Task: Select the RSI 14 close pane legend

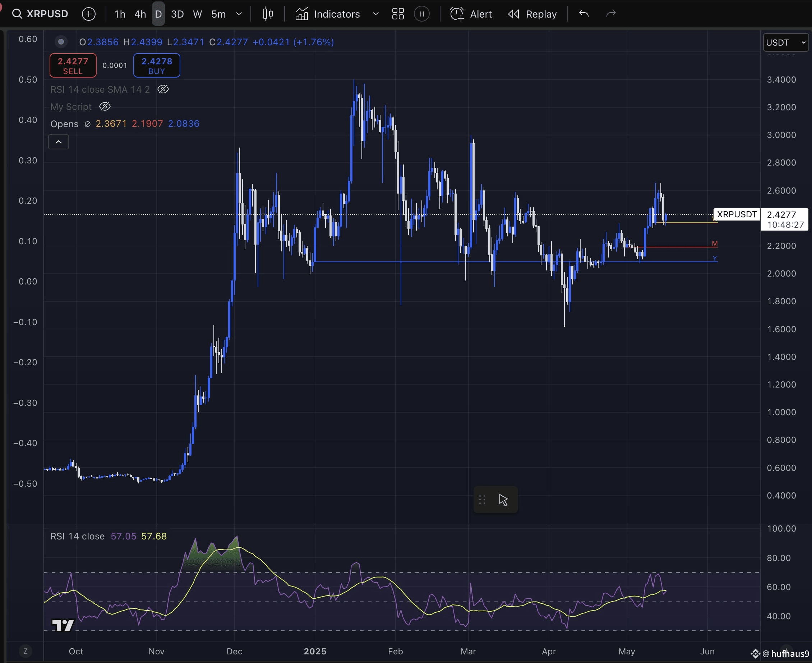Action: coord(78,536)
